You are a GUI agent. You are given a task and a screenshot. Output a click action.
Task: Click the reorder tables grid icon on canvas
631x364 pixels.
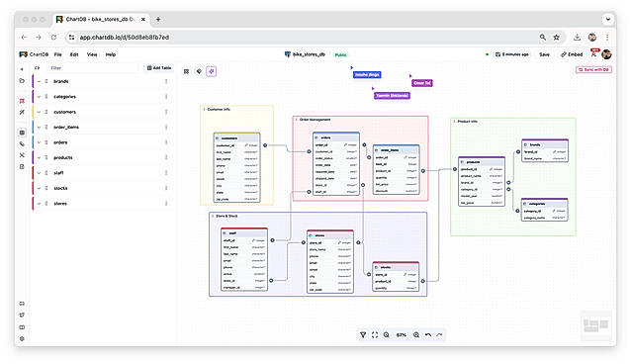tap(186, 71)
